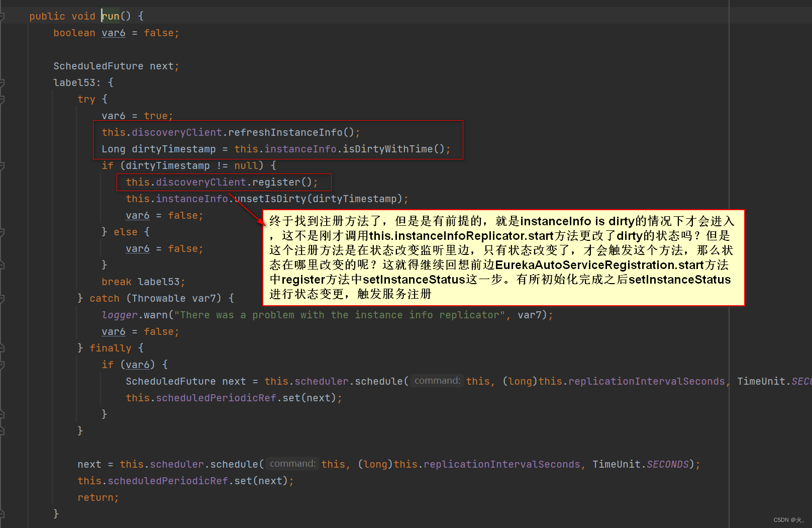Click the boolean keyword in the var6 declaration
The height and width of the screenshot is (528, 812).
[x=74, y=33]
